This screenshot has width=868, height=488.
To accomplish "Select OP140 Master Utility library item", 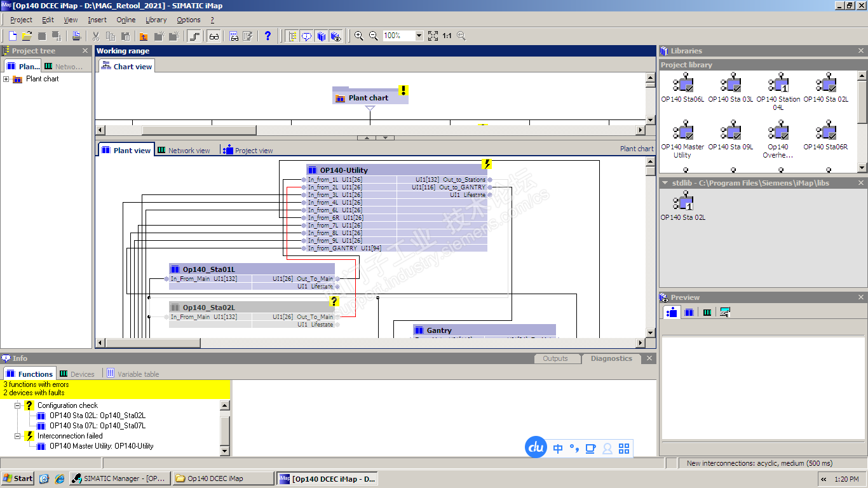I will coord(683,140).
